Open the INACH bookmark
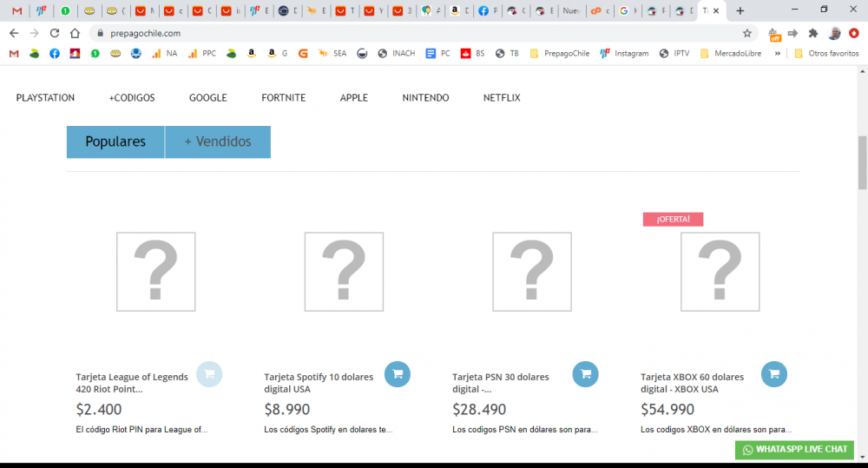The image size is (868, 468). (x=397, y=54)
